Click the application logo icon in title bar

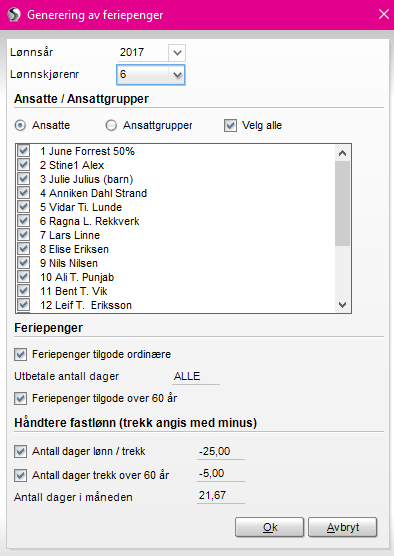tap(14, 15)
